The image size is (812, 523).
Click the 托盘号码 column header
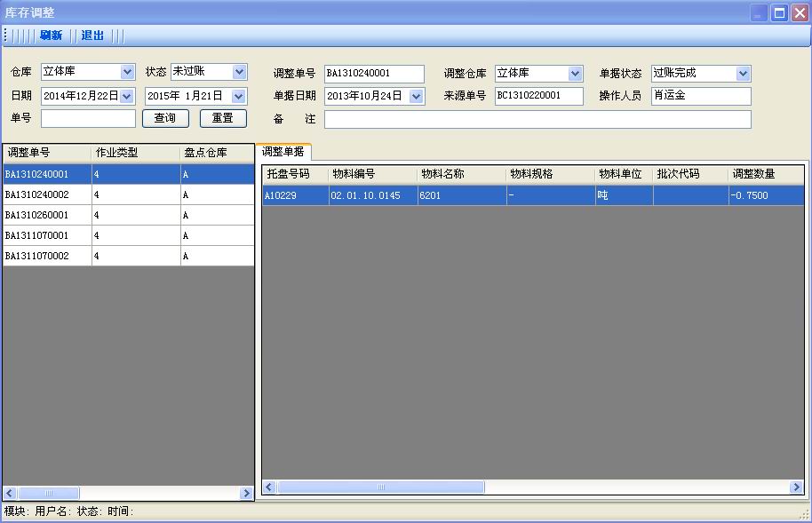coord(296,174)
